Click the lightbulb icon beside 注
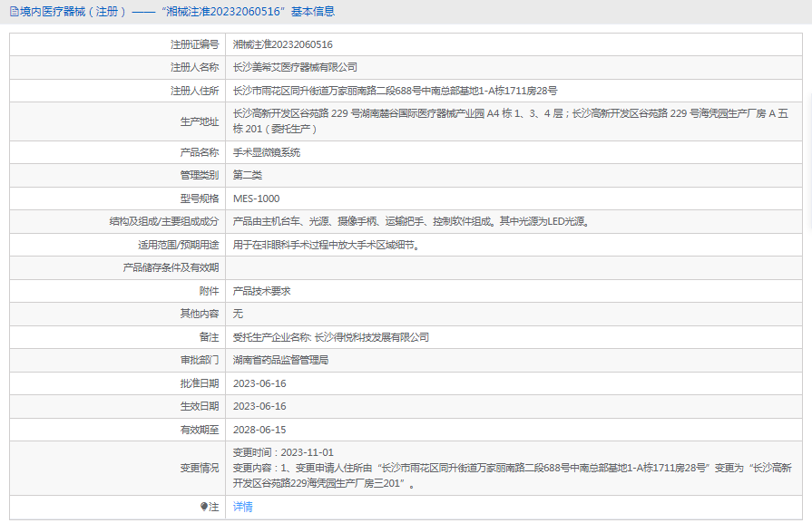The width and height of the screenshot is (812, 523). (204, 507)
